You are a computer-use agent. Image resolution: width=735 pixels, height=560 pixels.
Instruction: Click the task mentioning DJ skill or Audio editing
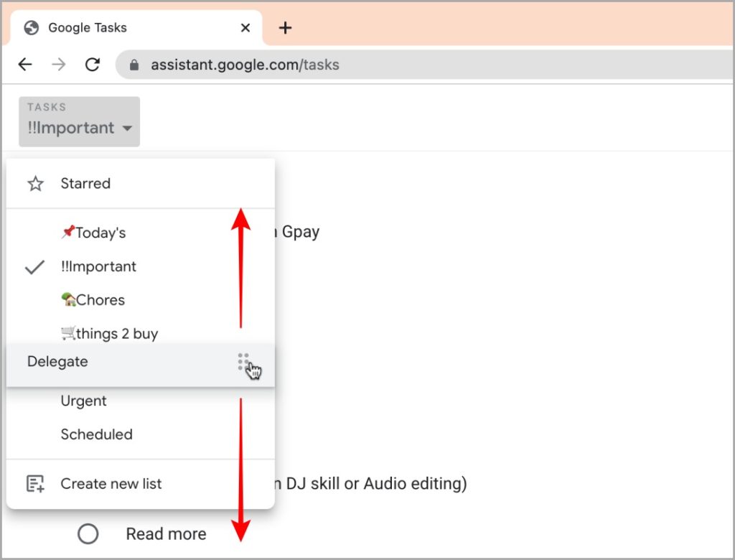pos(371,484)
